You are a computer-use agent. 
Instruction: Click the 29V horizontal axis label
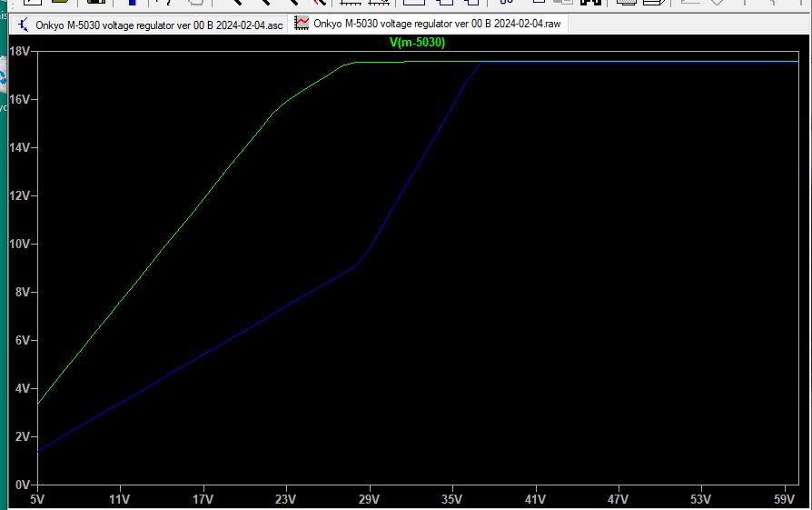[370, 499]
